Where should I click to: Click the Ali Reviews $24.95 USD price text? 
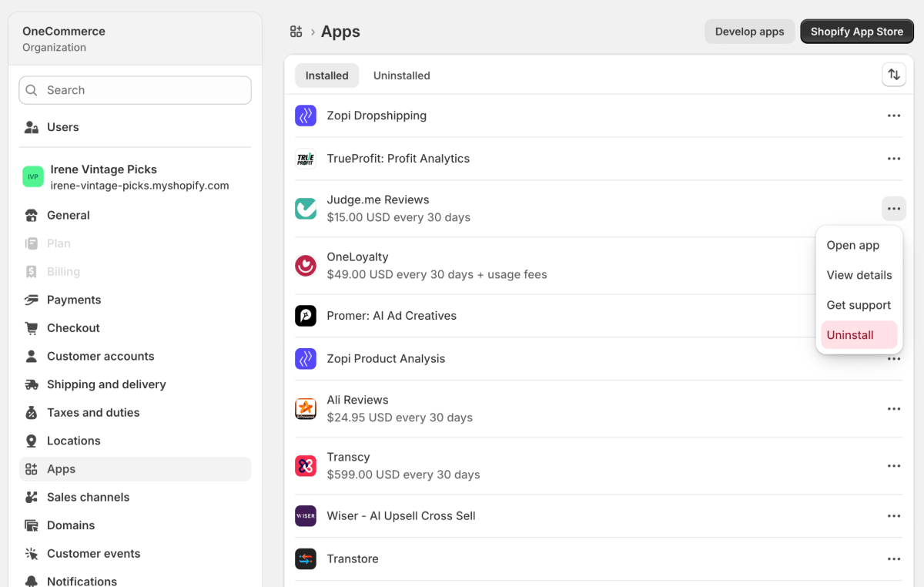point(400,418)
